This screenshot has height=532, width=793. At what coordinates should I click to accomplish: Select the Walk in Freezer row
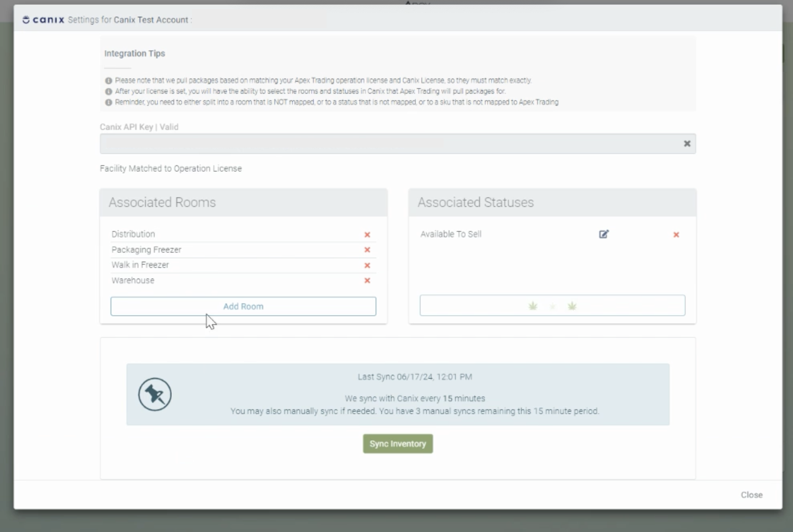pos(244,265)
